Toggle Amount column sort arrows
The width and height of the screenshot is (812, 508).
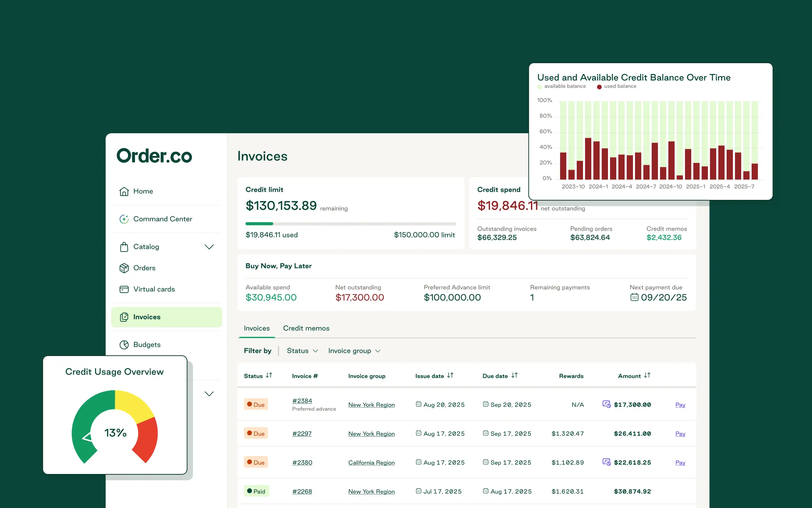point(647,375)
